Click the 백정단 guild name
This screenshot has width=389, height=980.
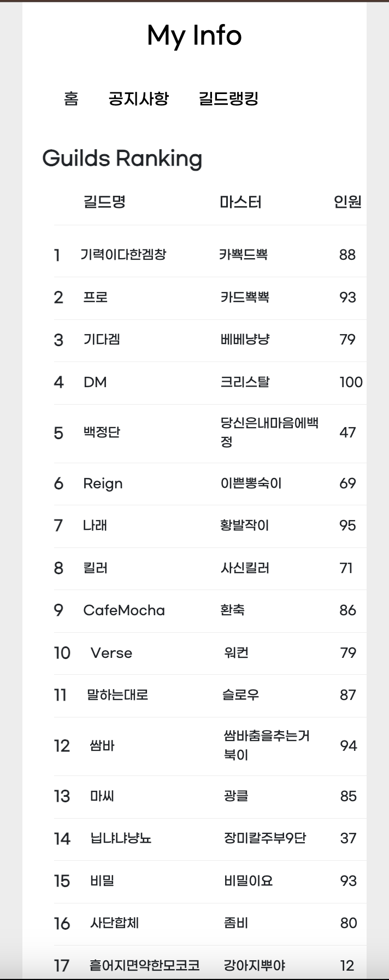[102, 433]
